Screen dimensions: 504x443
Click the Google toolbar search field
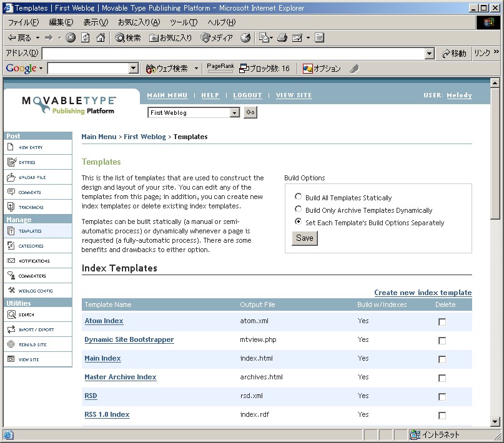coord(88,68)
